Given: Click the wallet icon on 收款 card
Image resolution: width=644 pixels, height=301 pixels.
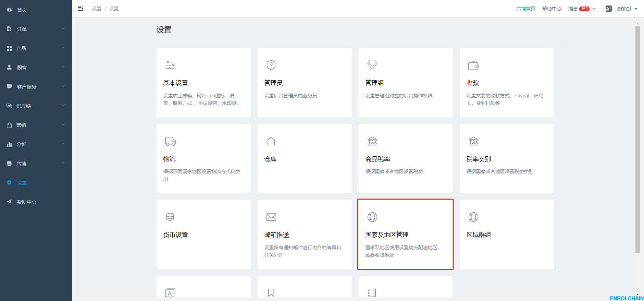Looking at the screenshot, I should 473,65.
